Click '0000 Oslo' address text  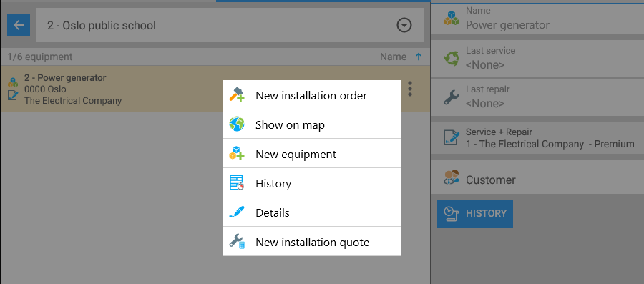(x=45, y=89)
